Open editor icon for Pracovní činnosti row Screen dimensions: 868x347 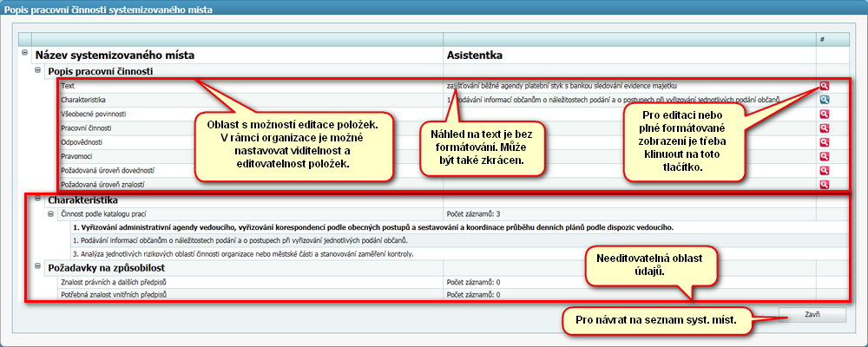tap(823, 128)
